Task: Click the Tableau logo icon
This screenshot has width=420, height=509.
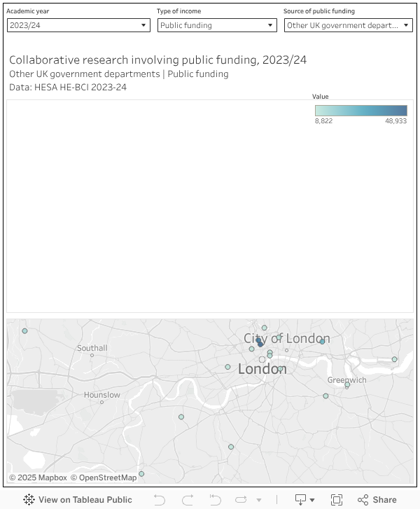Action: (29, 500)
